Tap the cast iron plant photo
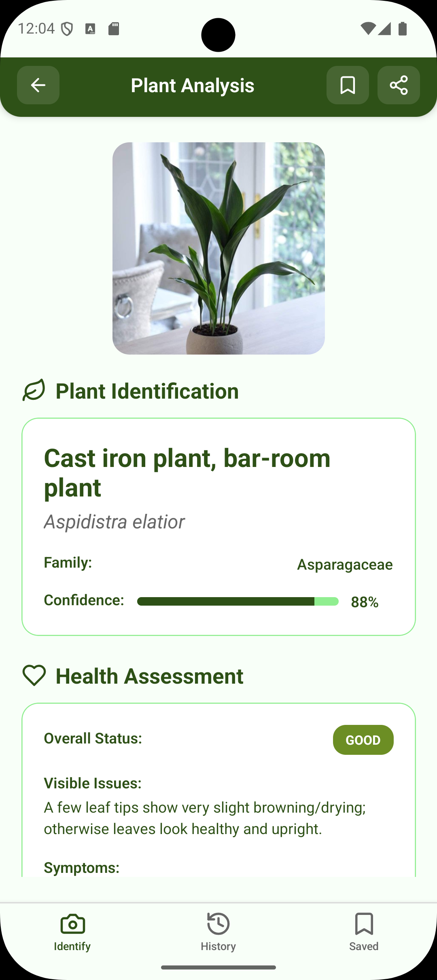This screenshot has height=980, width=437. pos(218,248)
